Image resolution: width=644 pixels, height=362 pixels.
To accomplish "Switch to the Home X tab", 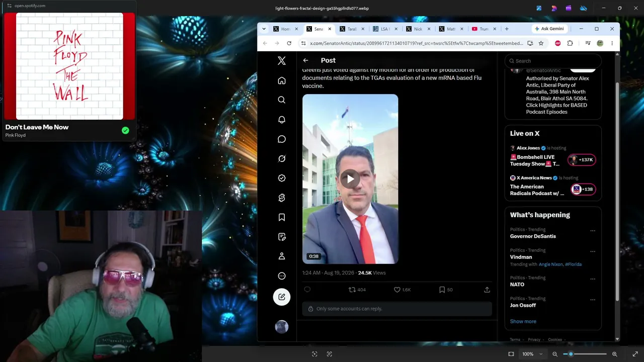I will click(285, 29).
